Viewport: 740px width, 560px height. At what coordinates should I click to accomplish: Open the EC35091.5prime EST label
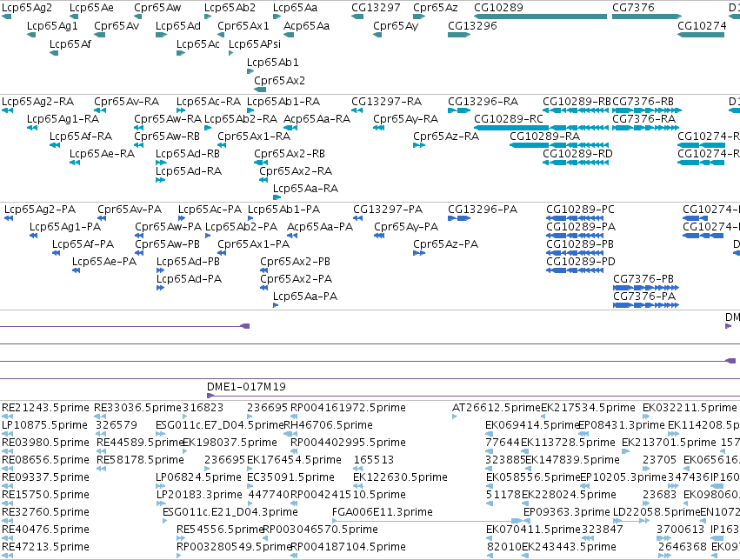click(x=290, y=477)
